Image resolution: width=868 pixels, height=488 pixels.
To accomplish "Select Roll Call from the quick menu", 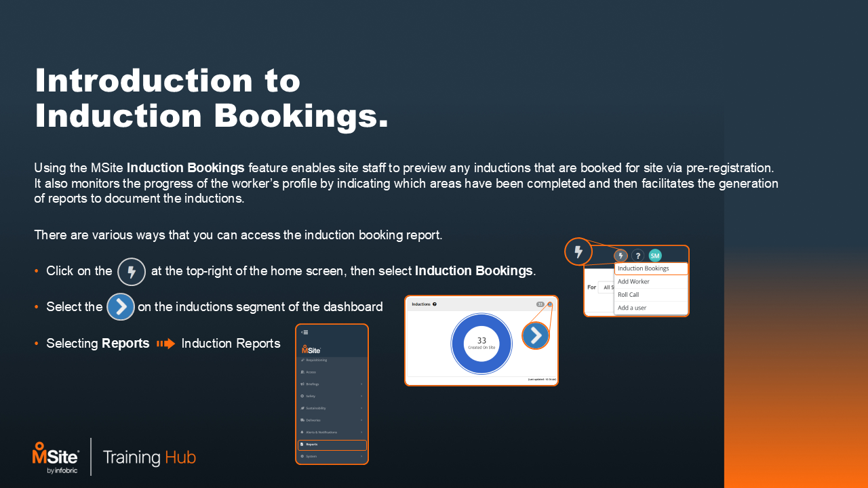I will point(628,295).
